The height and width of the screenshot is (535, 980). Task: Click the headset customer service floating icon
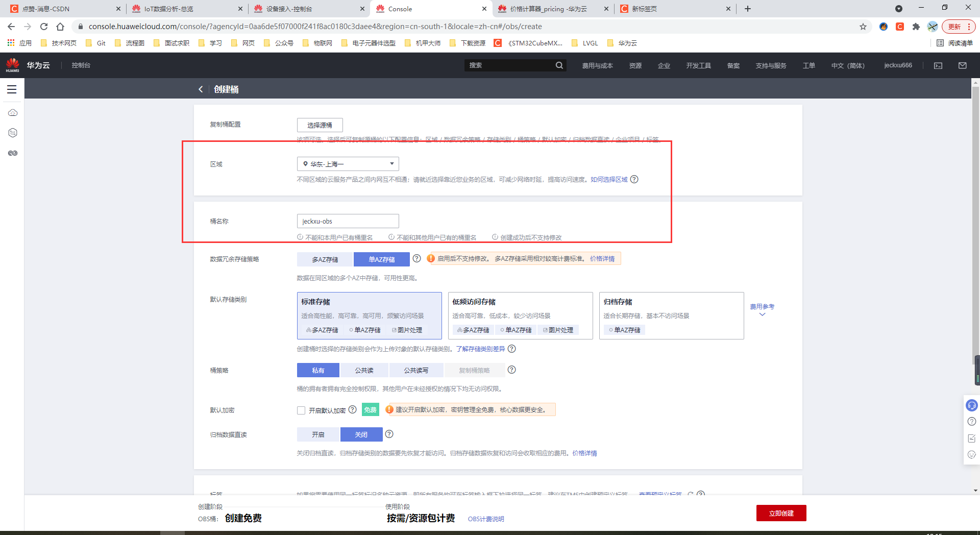(972, 405)
